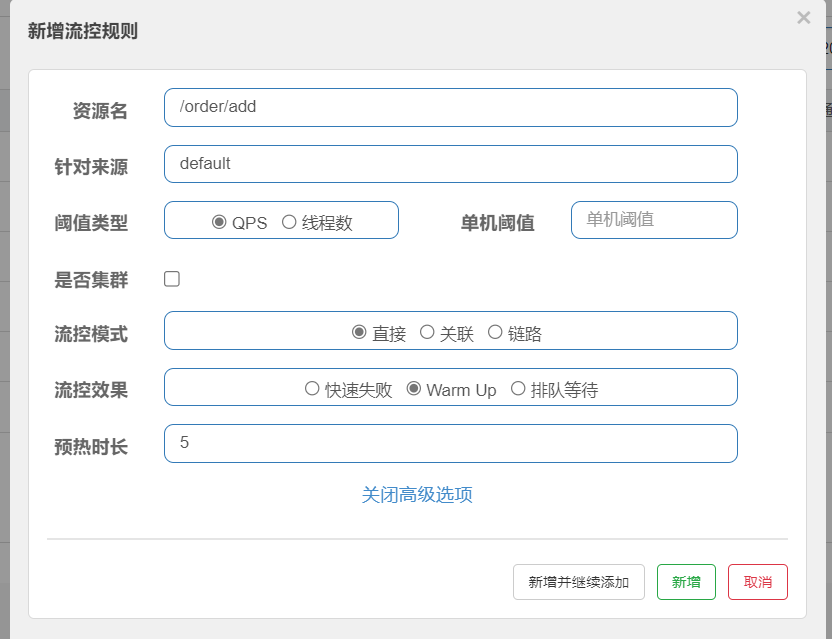Select 线程数 threshold type radio
The image size is (832, 639).
(289, 222)
